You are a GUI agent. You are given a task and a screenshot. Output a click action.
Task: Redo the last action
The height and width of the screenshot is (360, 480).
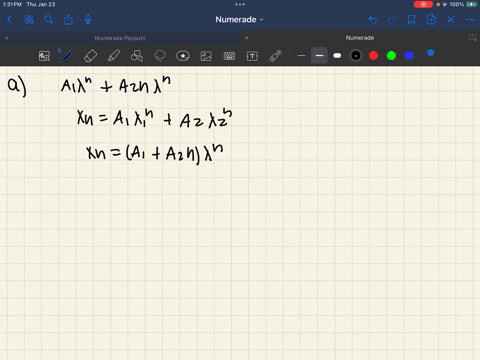pyautogui.click(x=392, y=20)
